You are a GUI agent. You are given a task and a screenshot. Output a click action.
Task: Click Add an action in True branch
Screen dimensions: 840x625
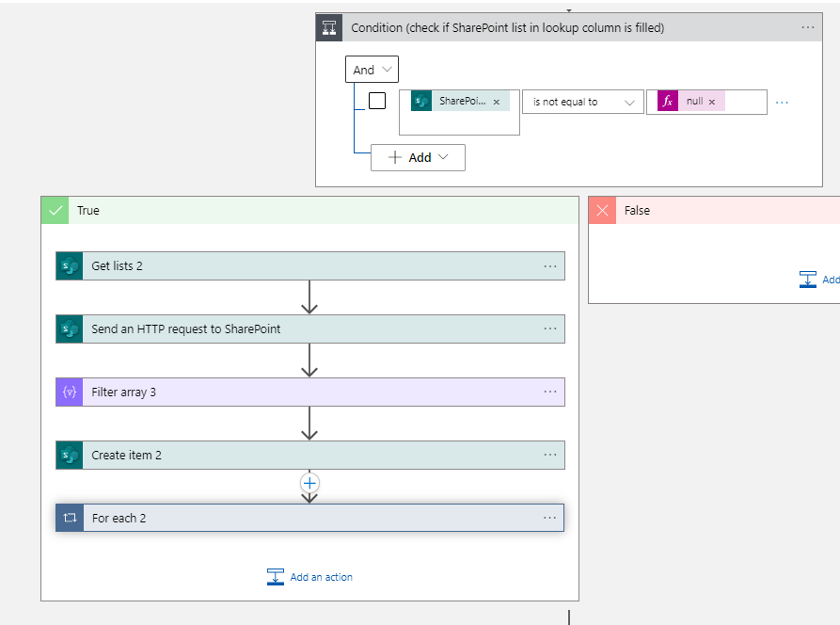tap(317, 578)
